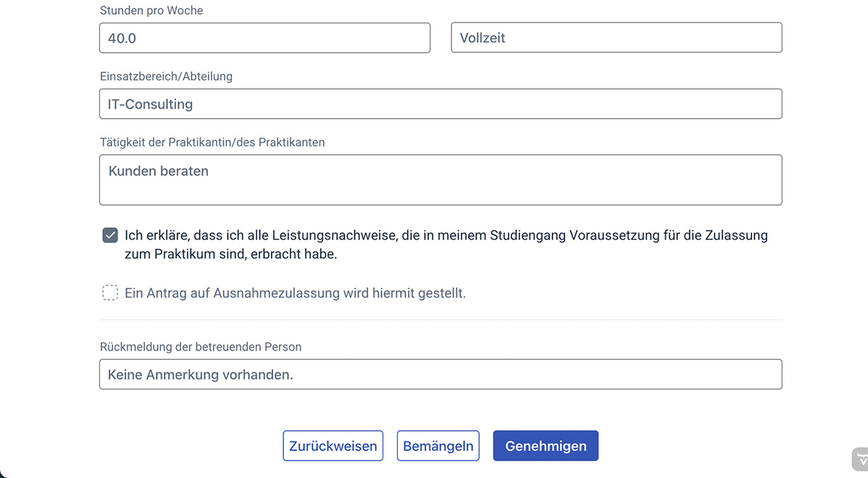Select the Vollzeit field
The height and width of the screenshot is (478, 868).
616,38
